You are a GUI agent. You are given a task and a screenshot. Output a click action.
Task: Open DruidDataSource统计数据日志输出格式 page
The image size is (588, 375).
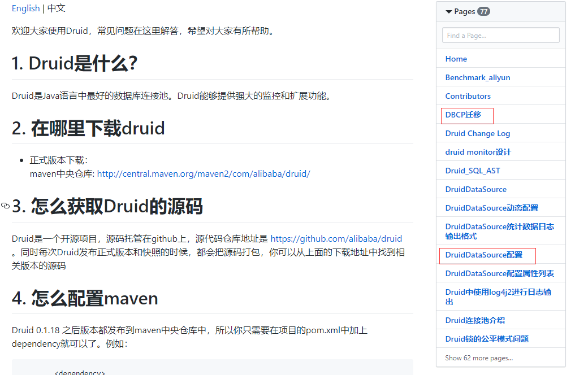click(x=499, y=231)
